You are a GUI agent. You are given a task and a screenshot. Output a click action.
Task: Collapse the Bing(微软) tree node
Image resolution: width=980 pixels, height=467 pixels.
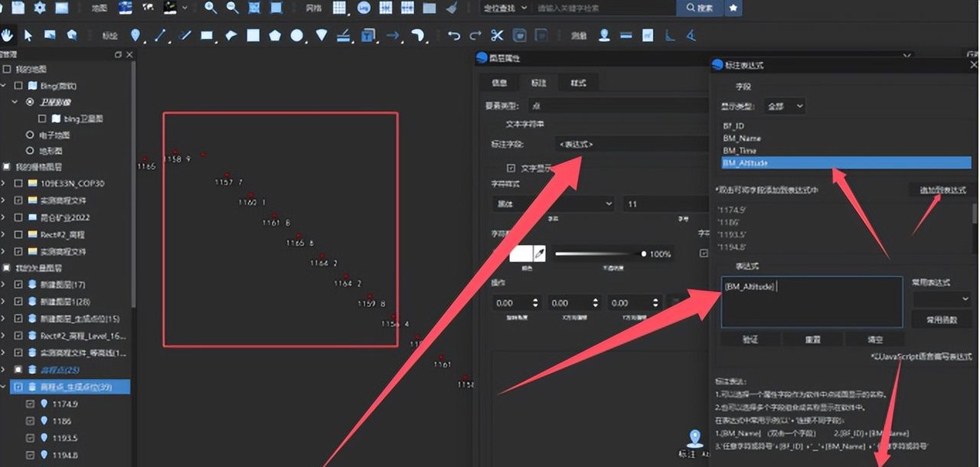point(5,86)
